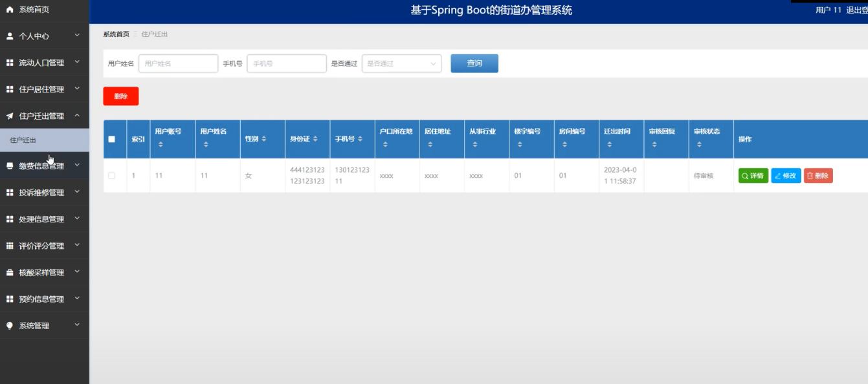Sort by 从事行业 column arrows
This screenshot has height=384, width=868.
[x=475, y=145]
